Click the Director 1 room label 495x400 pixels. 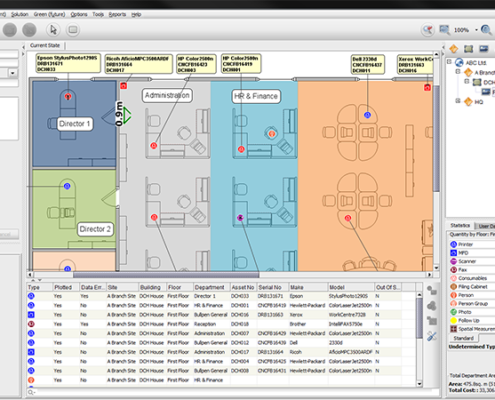(x=74, y=124)
